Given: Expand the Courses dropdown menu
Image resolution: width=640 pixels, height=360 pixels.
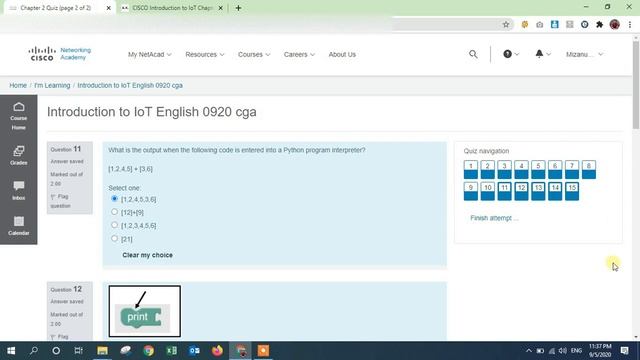Looking at the screenshot, I should click(254, 54).
